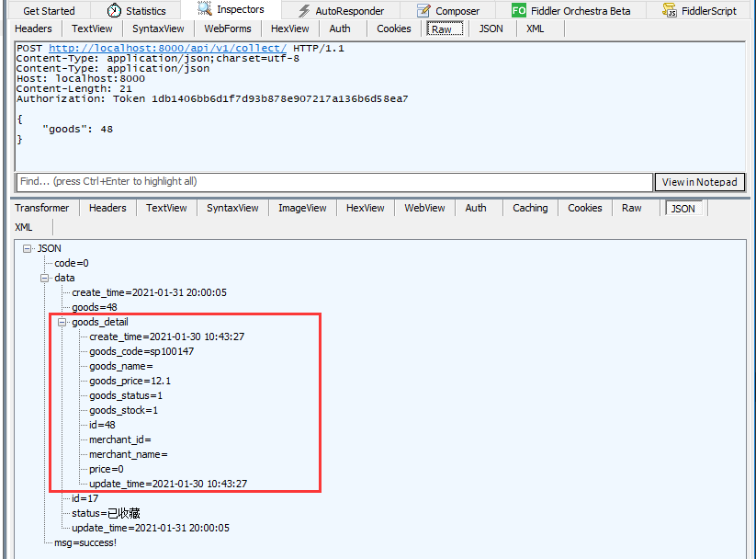Image resolution: width=756 pixels, height=559 pixels.
Task: Open response Headers tab
Action: [x=107, y=208]
